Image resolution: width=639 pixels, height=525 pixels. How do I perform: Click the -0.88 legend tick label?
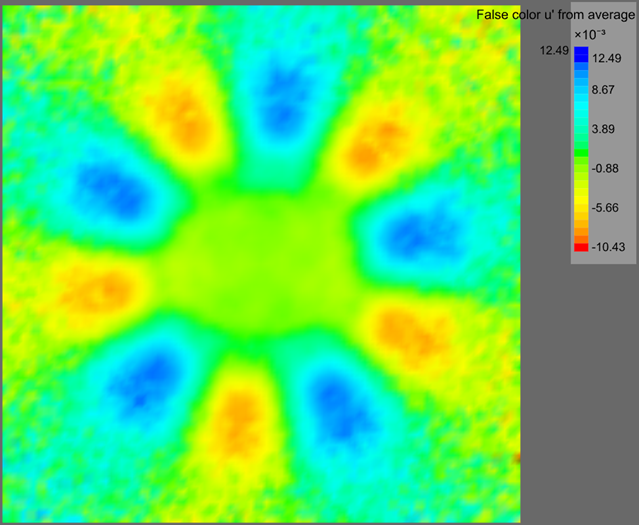(606, 168)
